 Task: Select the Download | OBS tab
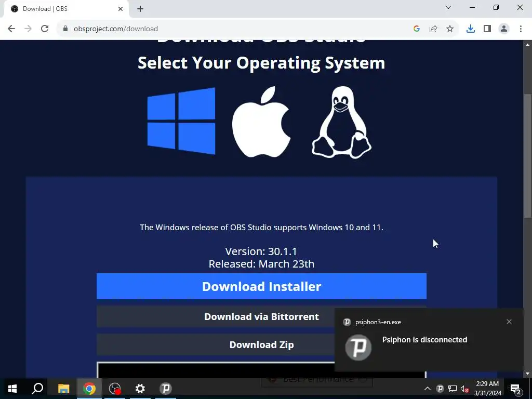pyautogui.click(x=66, y=9)
